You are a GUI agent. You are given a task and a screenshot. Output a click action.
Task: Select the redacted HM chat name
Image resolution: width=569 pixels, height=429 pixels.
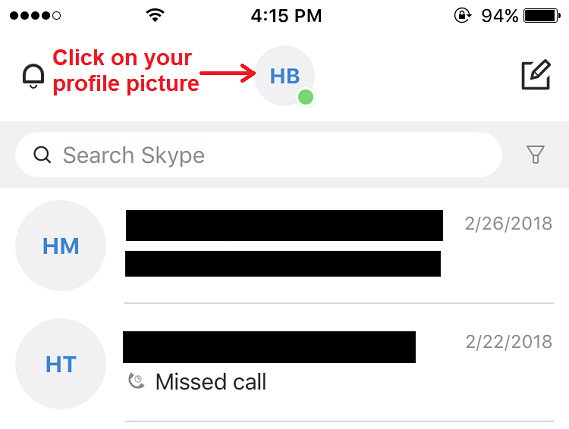[x=284, y=225]
